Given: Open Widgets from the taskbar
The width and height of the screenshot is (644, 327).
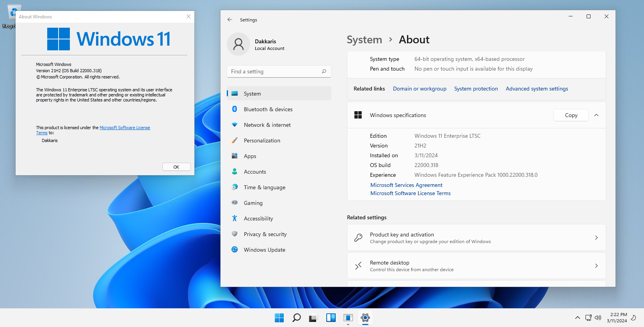Looking at the screenshot, I should (x=331, y=318).
